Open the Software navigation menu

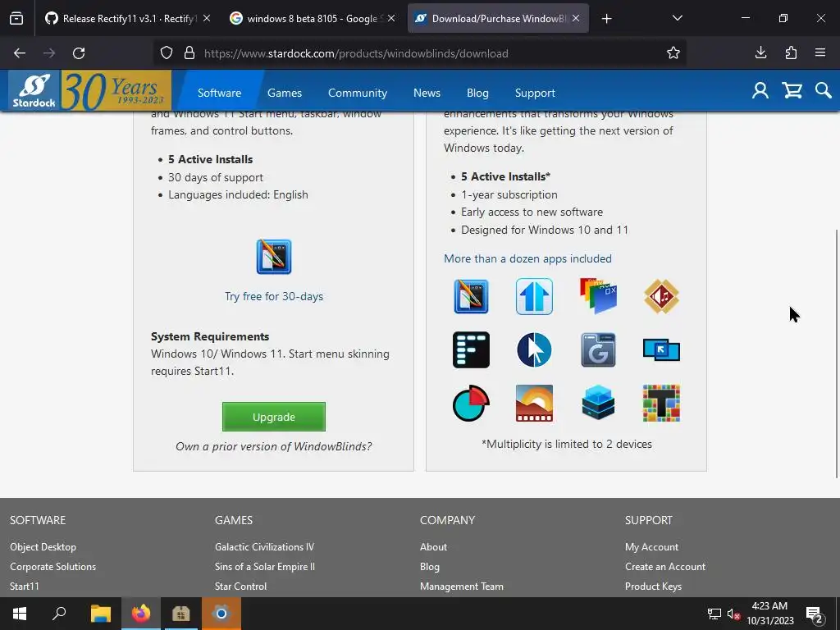pyautogui.click(x=219, y=93)
